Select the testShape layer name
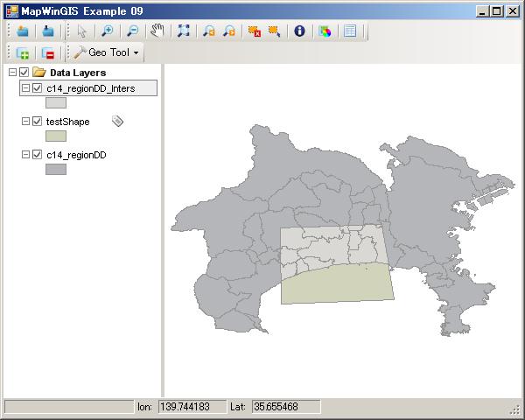525x420 pixels. click(67, 122)
